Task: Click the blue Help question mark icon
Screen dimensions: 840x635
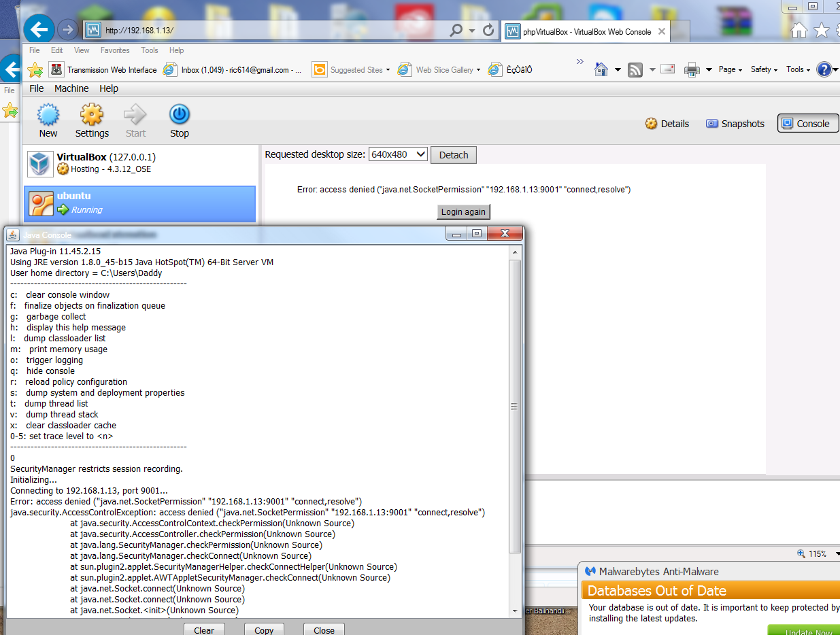Action: [823, 69]
